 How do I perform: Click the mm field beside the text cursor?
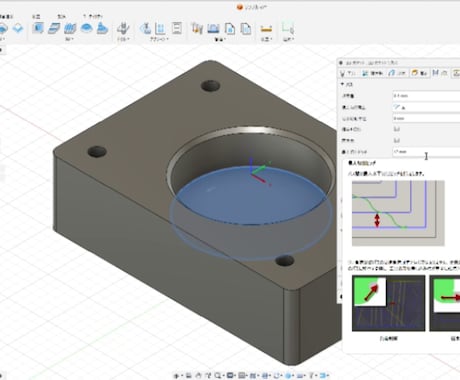(426, 152)
